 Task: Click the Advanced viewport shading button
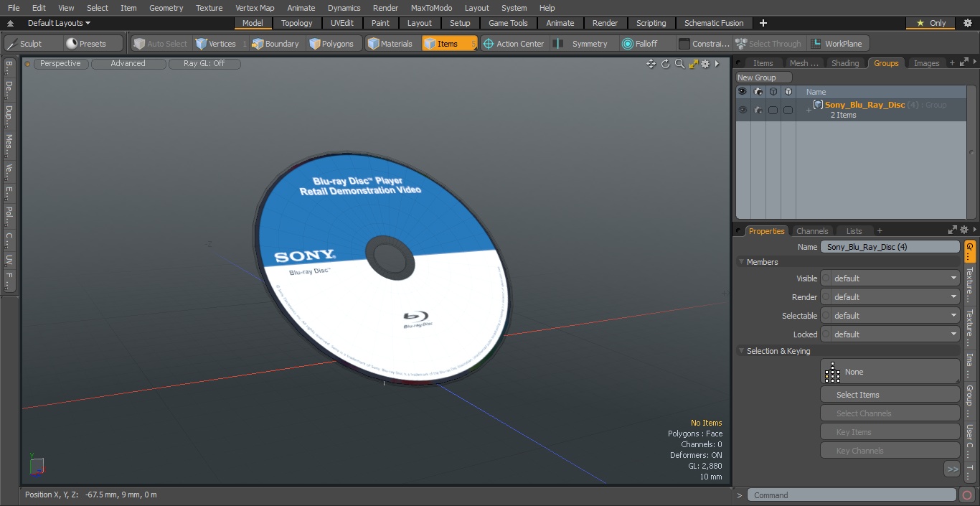tap(128, 64)
